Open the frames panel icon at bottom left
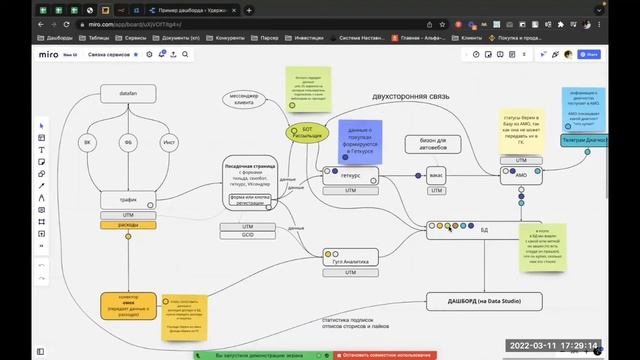The image size is (640, 360). 40,351
